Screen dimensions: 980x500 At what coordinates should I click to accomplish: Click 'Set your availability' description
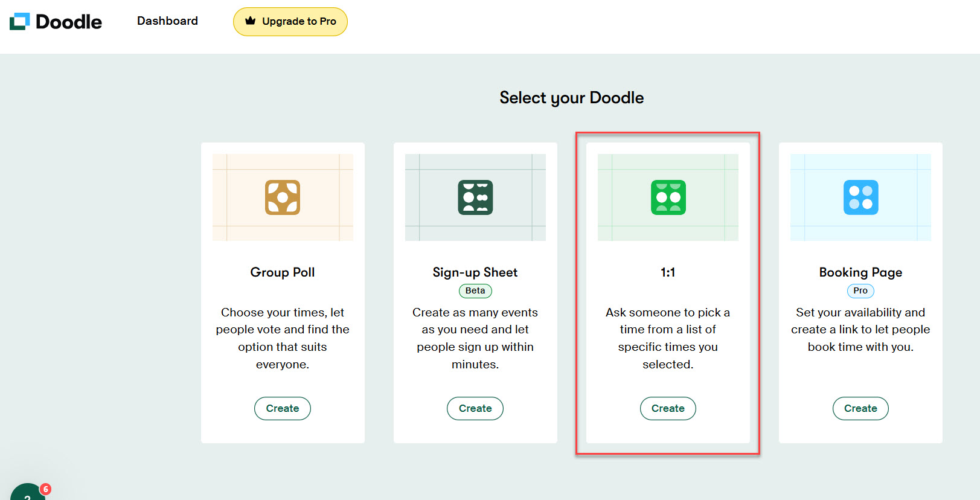coord(860,330)
